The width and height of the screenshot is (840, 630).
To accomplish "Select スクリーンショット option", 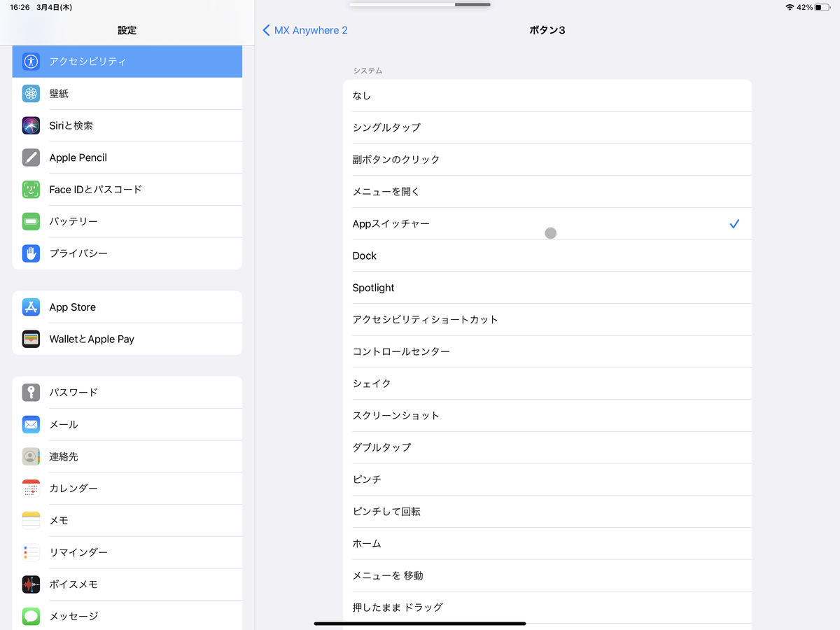I will coord(547,416).
